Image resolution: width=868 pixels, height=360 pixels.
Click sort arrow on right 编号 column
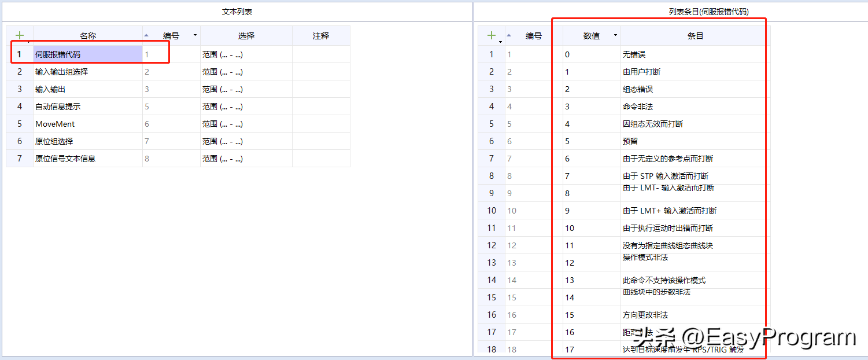(x=509, y=35)
